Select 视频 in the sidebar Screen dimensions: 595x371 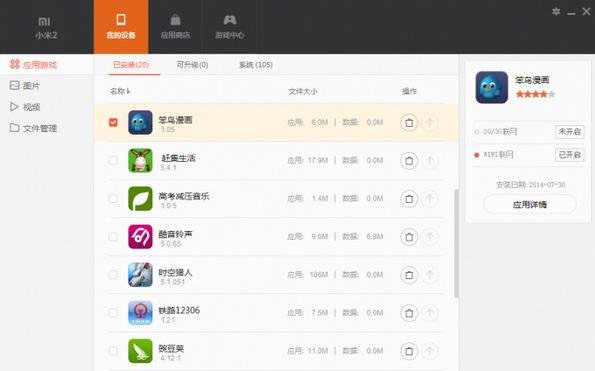pyautogui.click(x=24, y=107)
